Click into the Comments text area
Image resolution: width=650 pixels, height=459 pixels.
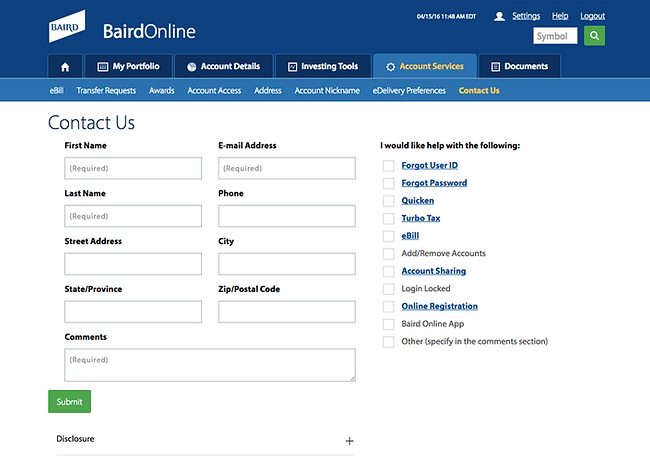[210, 365]
